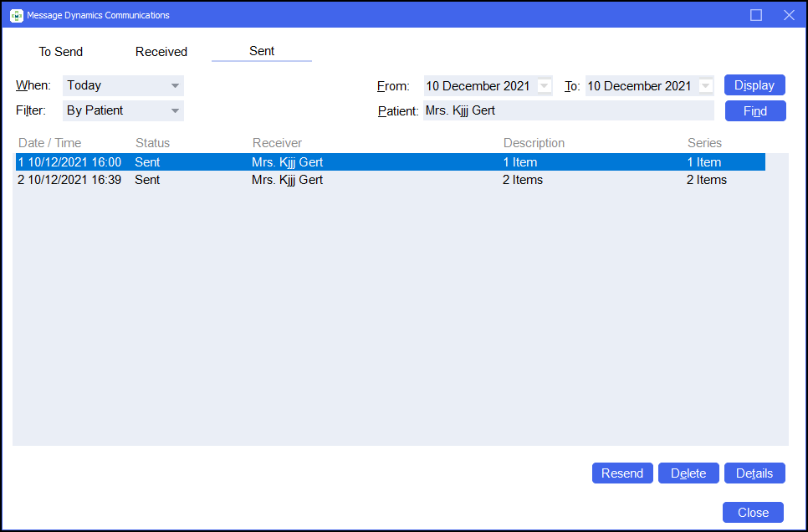Click the Receiver column header

(x=277, y=143)
